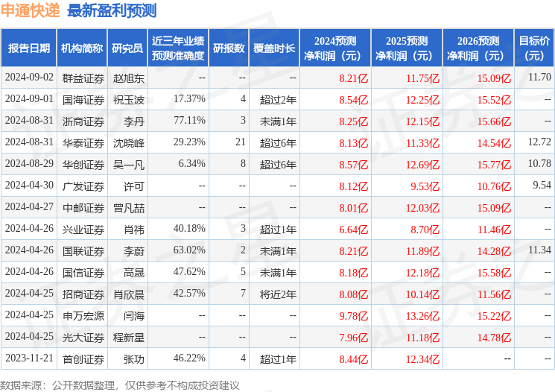Click researcher 闫海
The width and height of the screenshot is (555, 392).
(x=134, y=316)
